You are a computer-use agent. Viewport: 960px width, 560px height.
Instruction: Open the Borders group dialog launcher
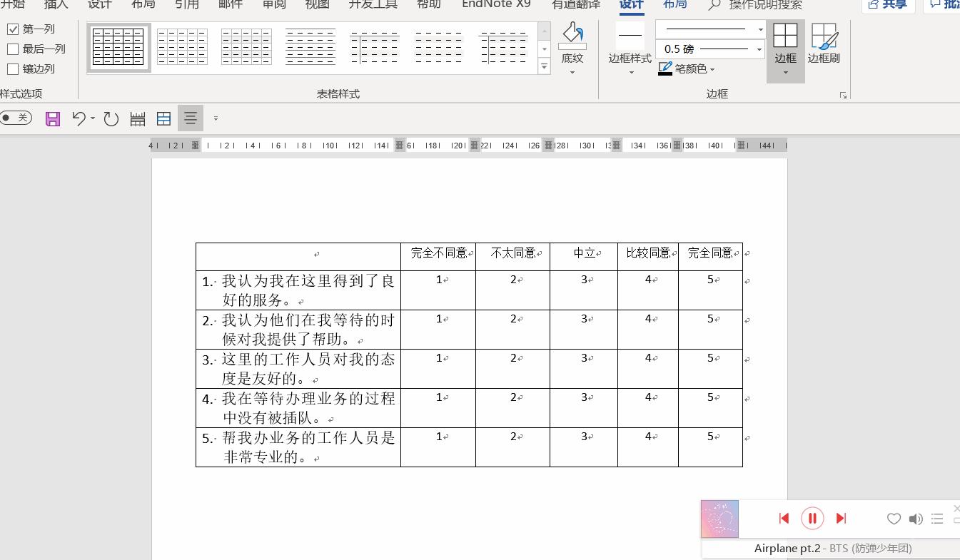tap(843, 93)
